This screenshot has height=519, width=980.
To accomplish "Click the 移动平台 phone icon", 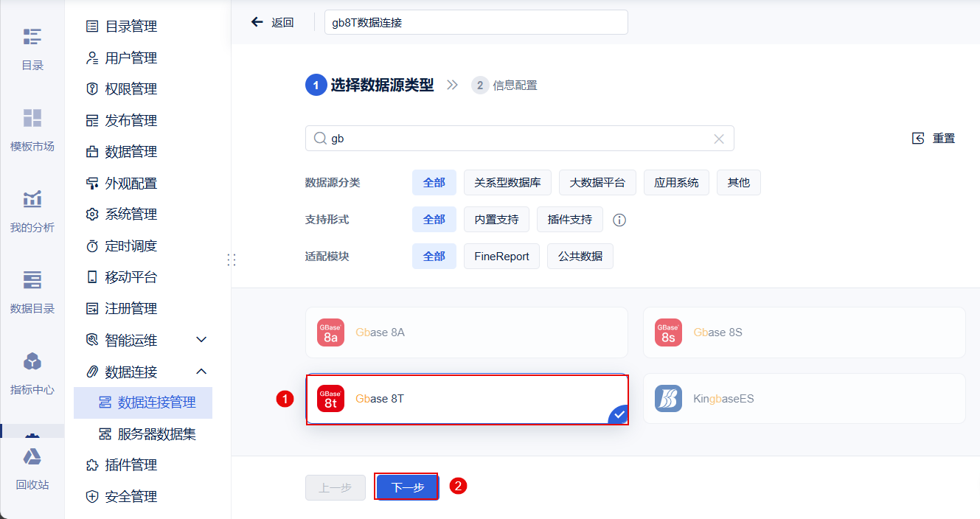I will click(x=92, y=277).
